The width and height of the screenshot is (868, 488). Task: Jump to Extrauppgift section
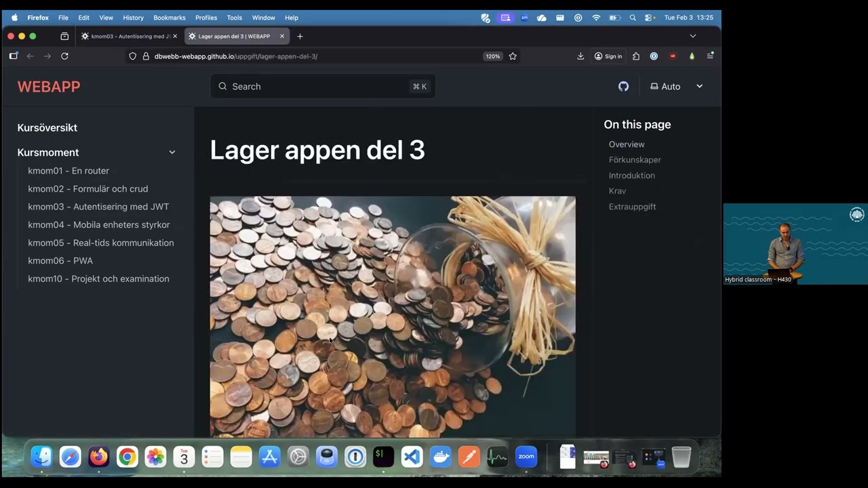point(632,207)
